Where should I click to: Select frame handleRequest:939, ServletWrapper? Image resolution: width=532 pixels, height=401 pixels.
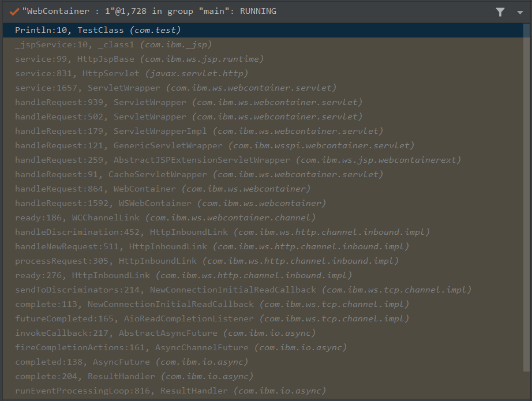(263, 103)
